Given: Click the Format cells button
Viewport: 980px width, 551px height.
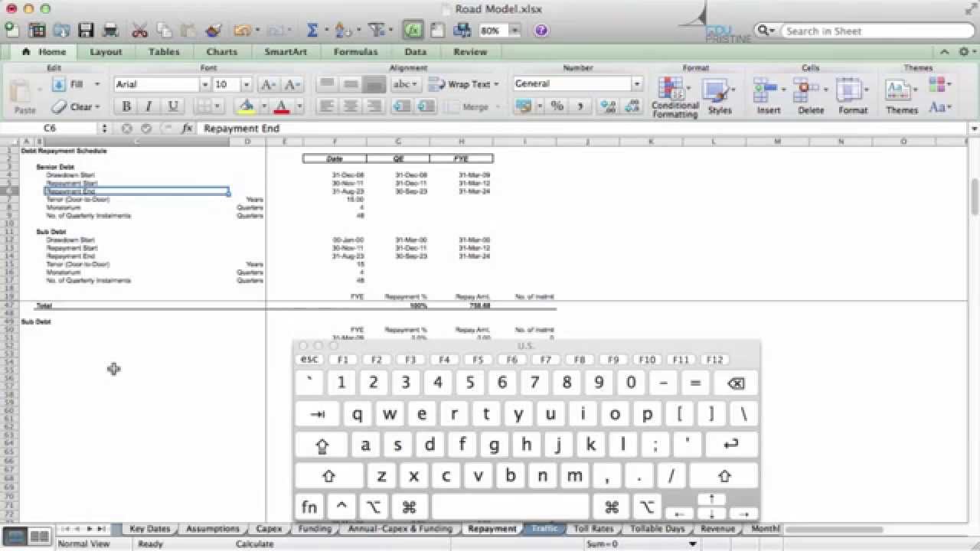Looking at the screenshot, I should pyautogui.click(x=853, y=96).
